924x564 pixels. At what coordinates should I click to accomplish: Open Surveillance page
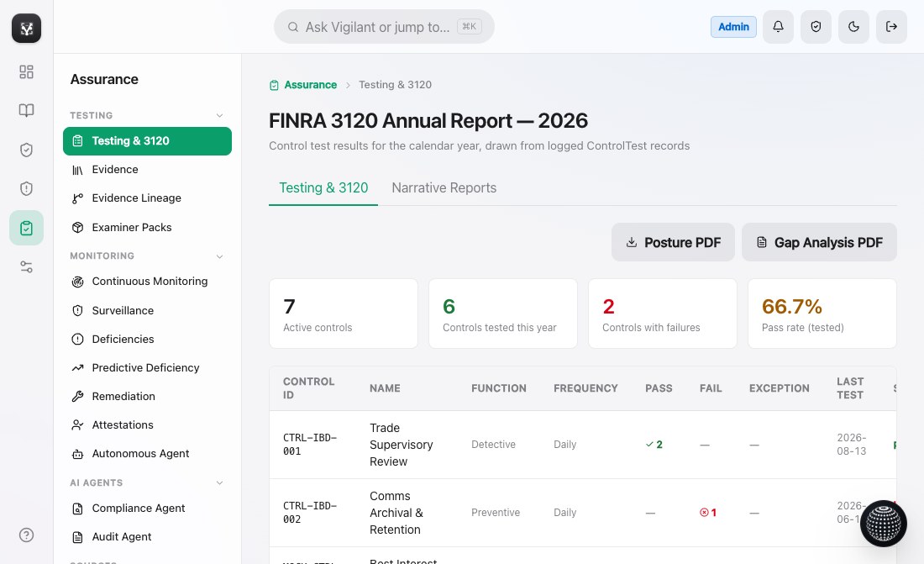pos(147,310)
